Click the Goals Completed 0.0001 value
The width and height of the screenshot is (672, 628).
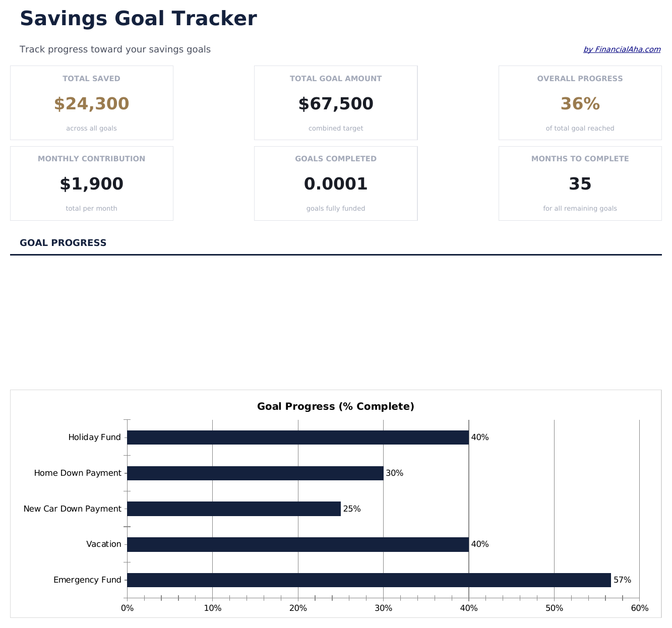(x=335, y=184)
